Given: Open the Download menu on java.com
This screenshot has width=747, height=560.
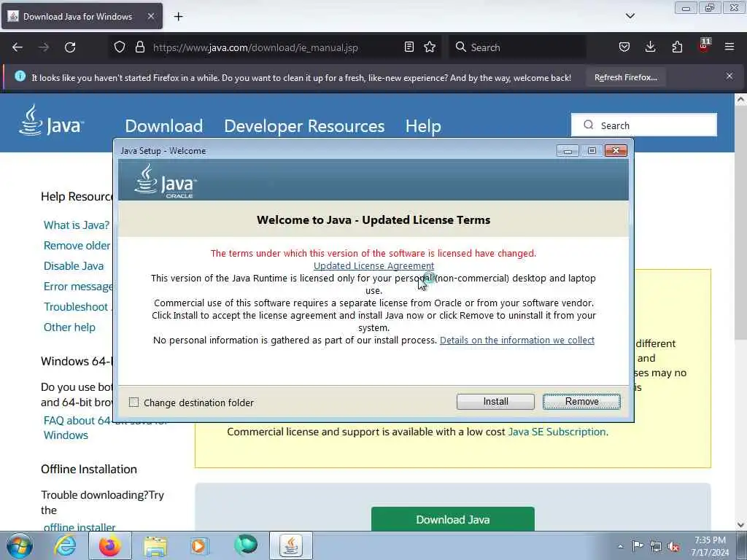Looking at the screenshot, I should click(x=164, y=125).
